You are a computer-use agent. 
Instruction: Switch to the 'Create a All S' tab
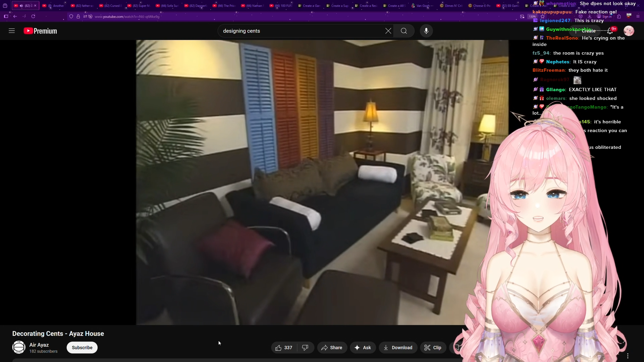point(394,6)
